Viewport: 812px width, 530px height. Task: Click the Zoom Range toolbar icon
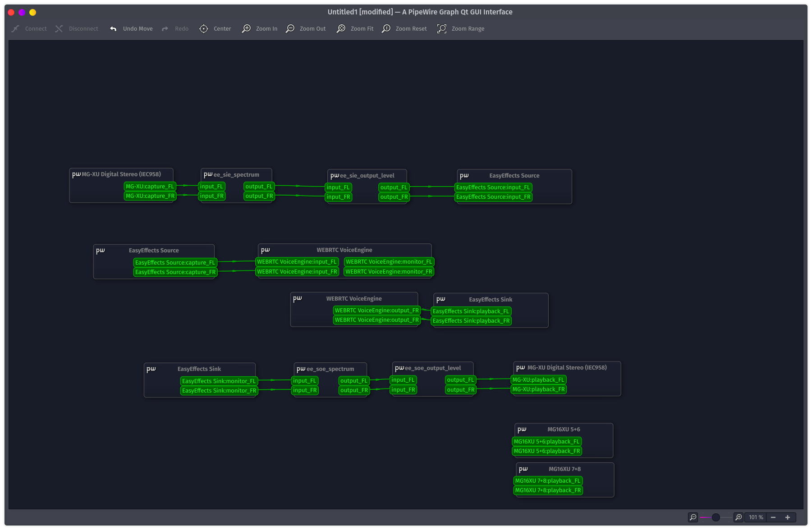(x=441, y=28)
